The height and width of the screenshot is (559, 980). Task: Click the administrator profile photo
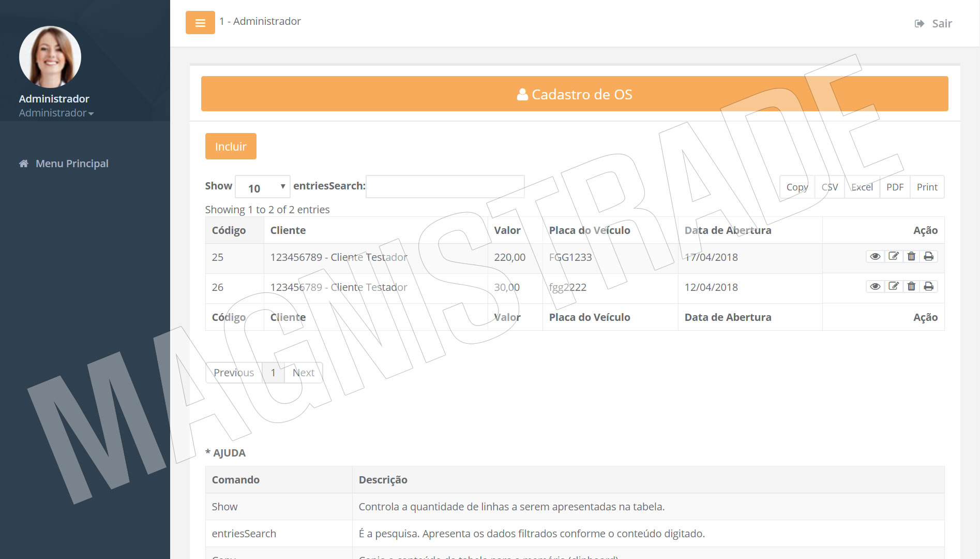(50, 57)
